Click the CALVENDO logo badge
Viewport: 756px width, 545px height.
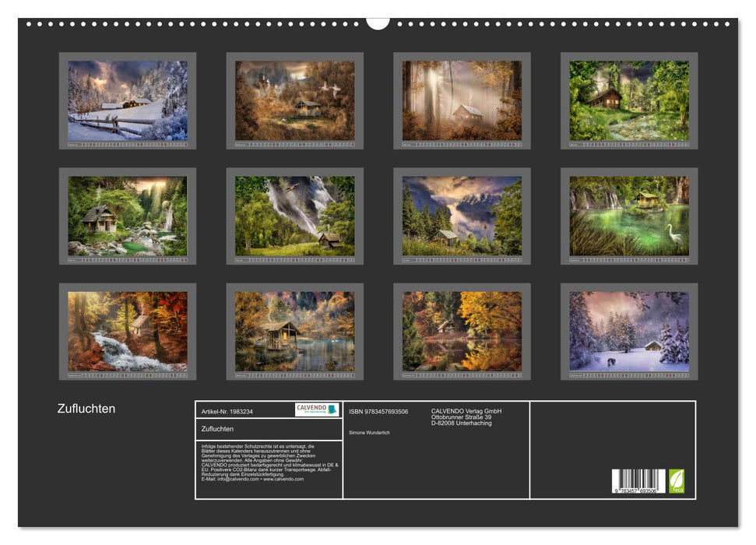[x=317, y=410]
